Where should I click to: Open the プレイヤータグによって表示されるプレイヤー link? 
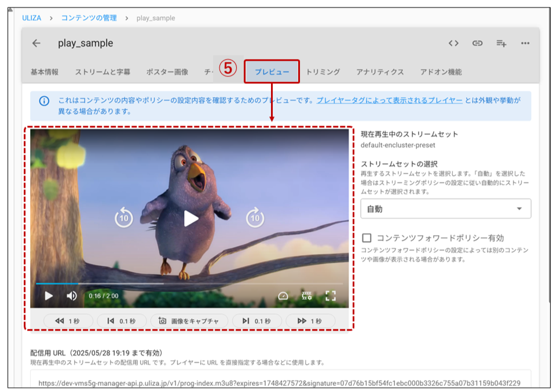[x=389, y=101]
